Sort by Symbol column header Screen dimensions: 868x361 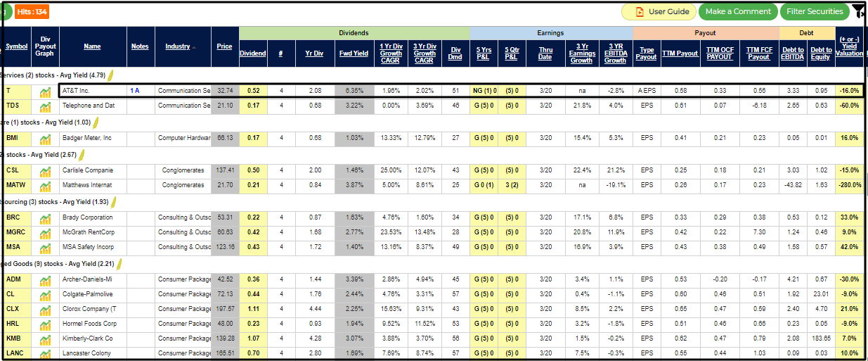point(17,46)
